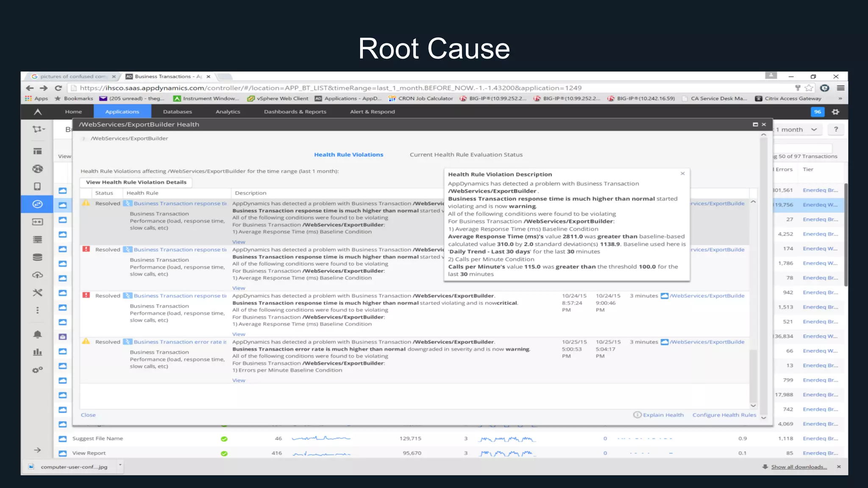The image size is (868, 488).
Task: Open computer-user-conf jpg download item
Action: [69, 467]
